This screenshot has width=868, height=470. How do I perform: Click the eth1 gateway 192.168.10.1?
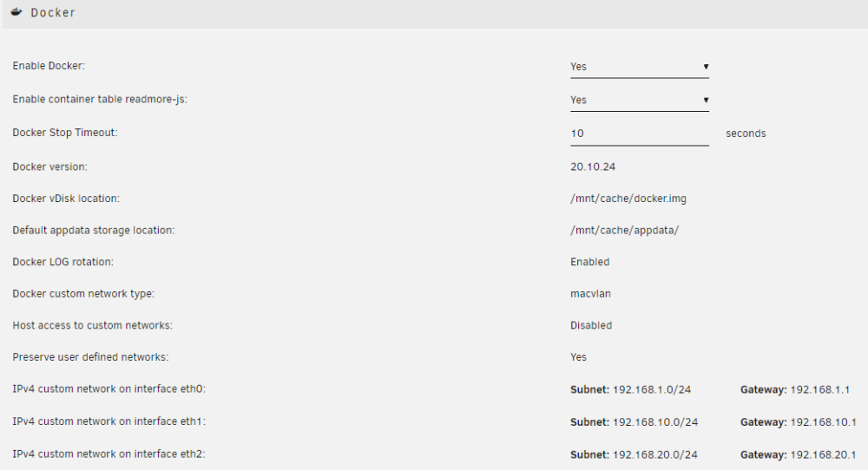(823, 422)
